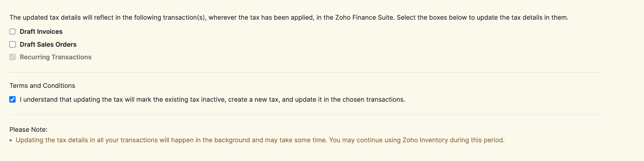This screenshot has width=644, height=161.
Task: Click the "Draft Sales Orders" label text
Action: 48,45
